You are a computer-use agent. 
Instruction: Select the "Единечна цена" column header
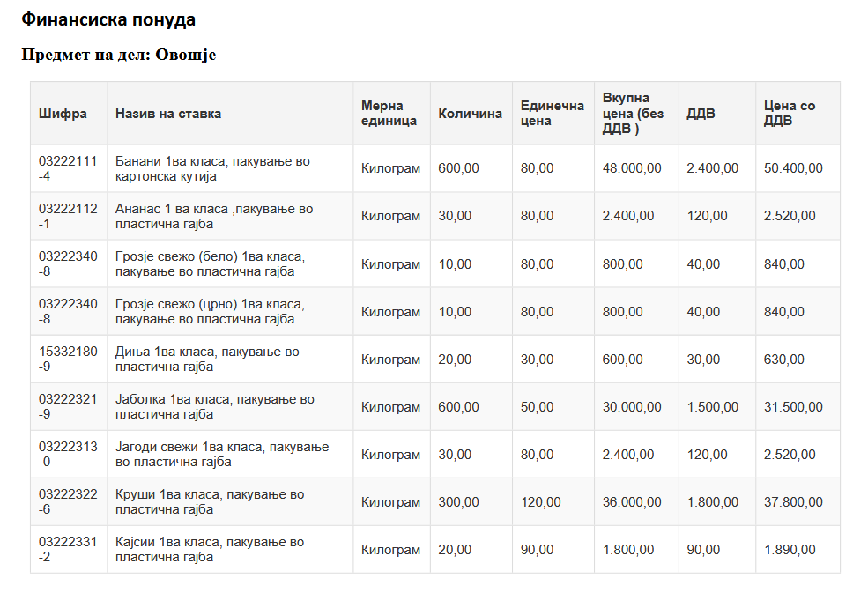point(552,114)
